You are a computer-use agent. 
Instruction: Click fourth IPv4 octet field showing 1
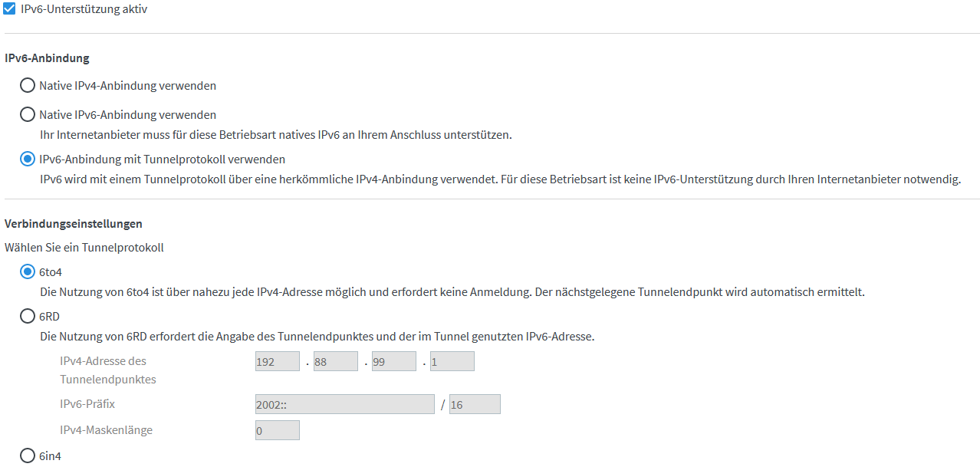(452, 361)
